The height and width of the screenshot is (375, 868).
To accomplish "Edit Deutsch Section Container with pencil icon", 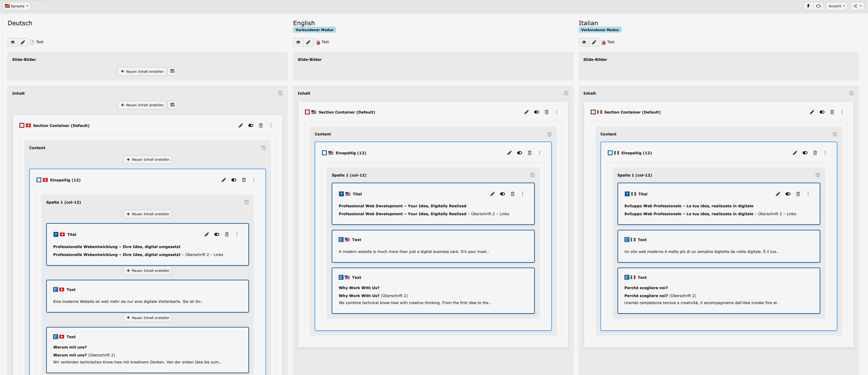I will click(240, 125).
